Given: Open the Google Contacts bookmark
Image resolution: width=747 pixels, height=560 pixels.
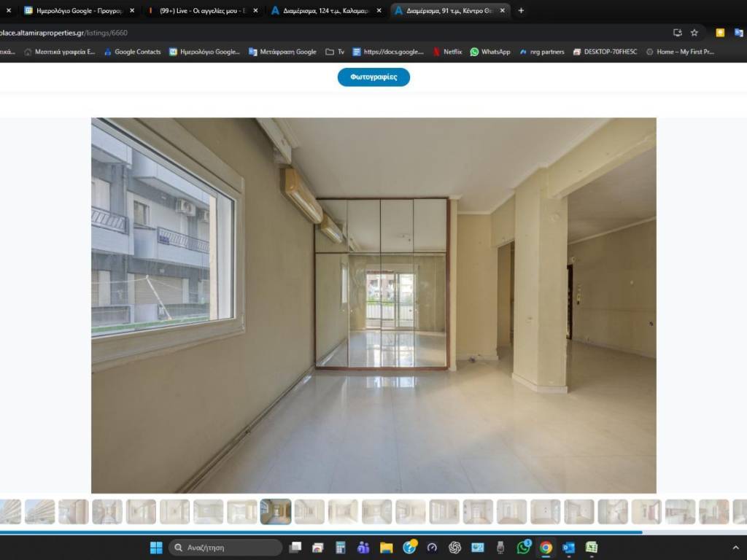Looking at the screenshot, I should (x=132, y=52).
